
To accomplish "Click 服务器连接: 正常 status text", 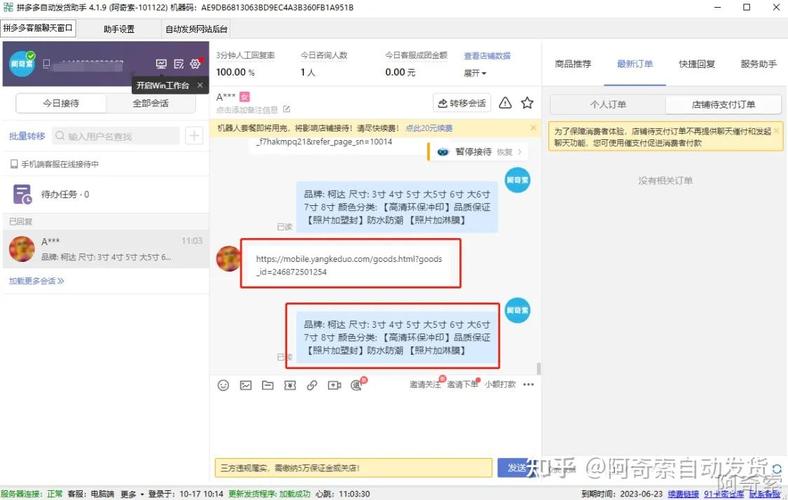I will [32, 494].
